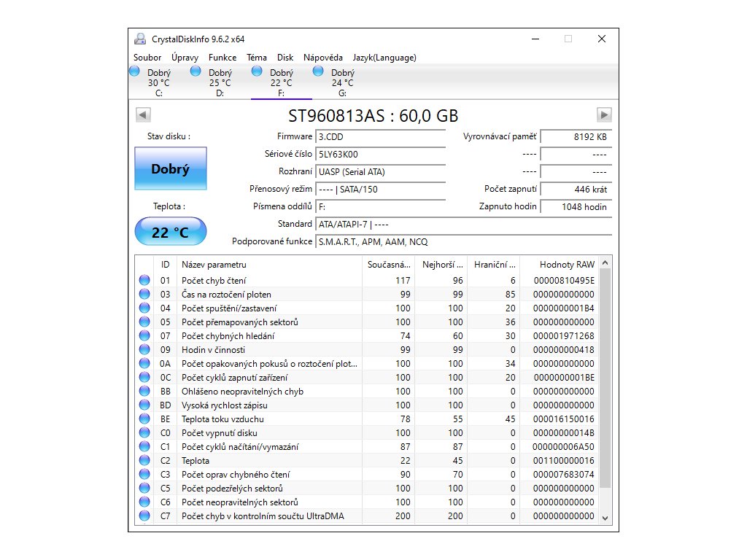Click status orb for Hodin v činnosti row
This screenshot has width=747, height=560.
pos(144,350)
